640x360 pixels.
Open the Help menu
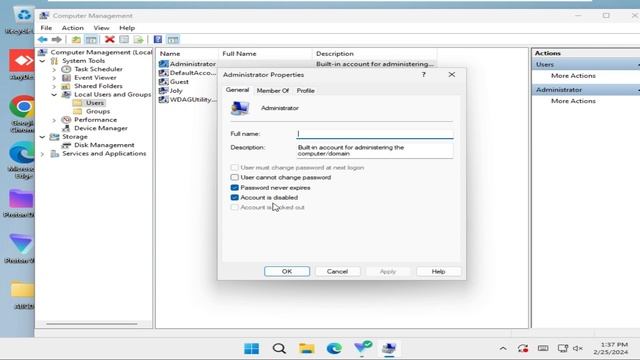(127, 28)
